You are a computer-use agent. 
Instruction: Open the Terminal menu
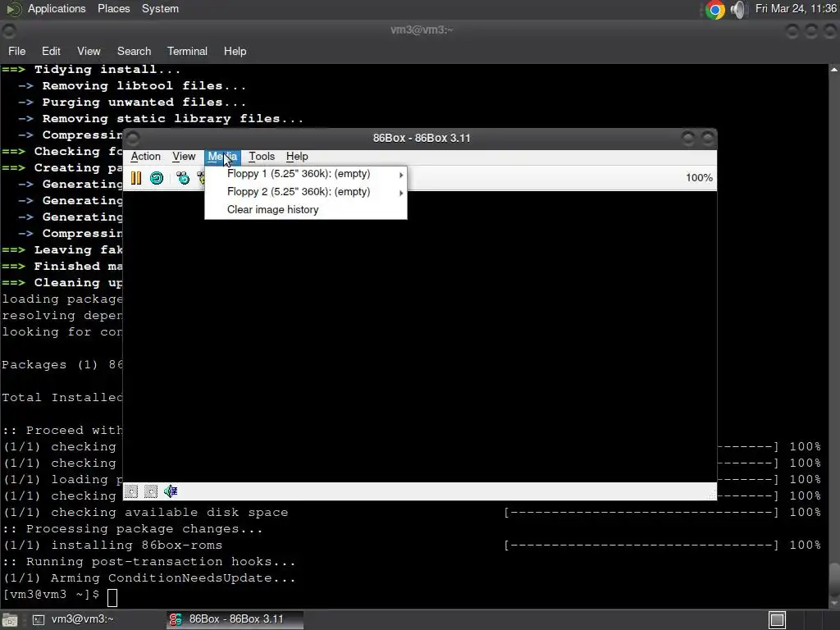click(187, 52)
